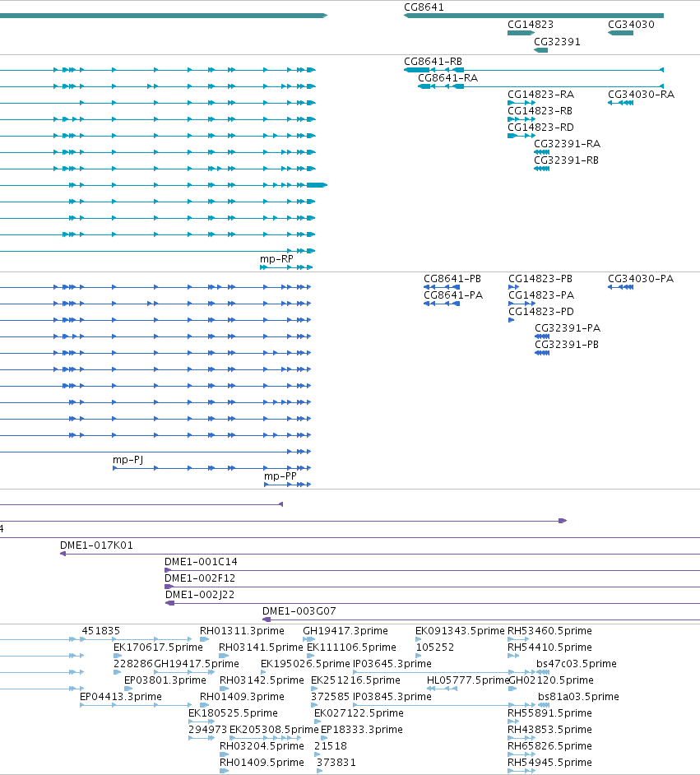This screenshot has height=775, width=700.
Task: Select the RH01409.3prime EST label
Action: [242, 697]
